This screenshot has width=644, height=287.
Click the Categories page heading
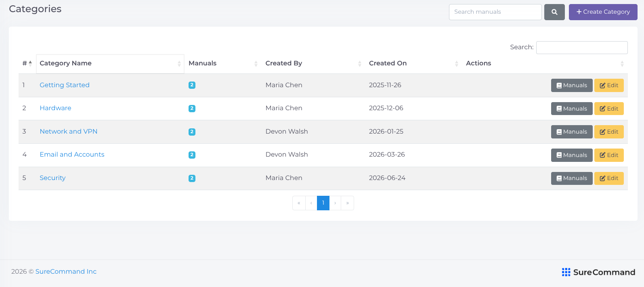coord(35,9)
